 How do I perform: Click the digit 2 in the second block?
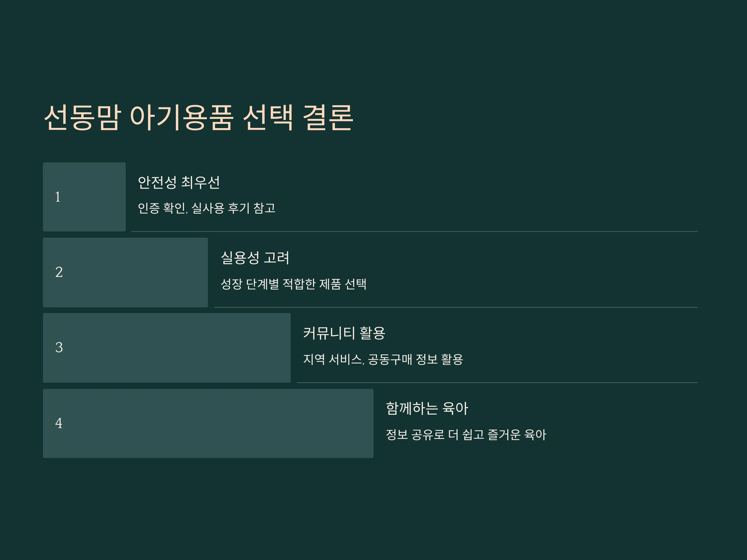pos(59,273)
